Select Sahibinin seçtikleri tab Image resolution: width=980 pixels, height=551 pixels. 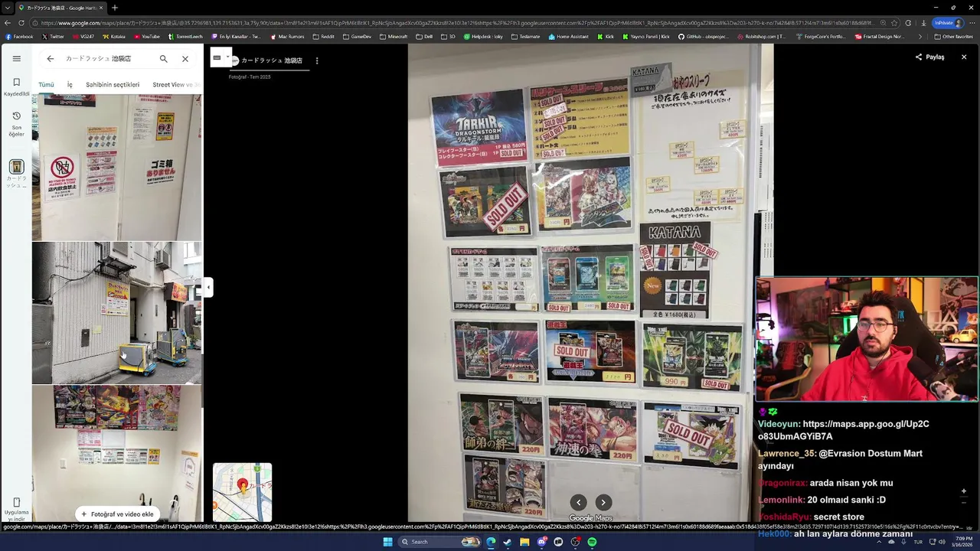click(x=113, y=84)
